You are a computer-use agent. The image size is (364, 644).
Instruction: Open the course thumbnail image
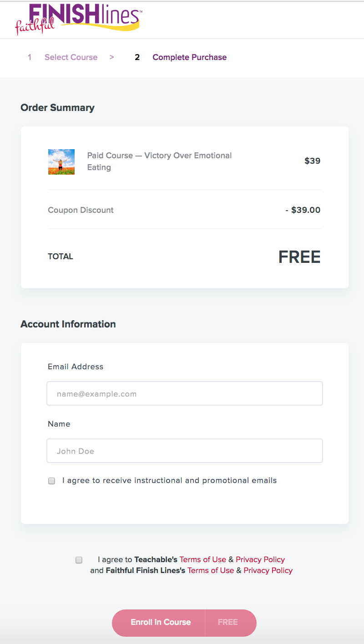(61, 162)
